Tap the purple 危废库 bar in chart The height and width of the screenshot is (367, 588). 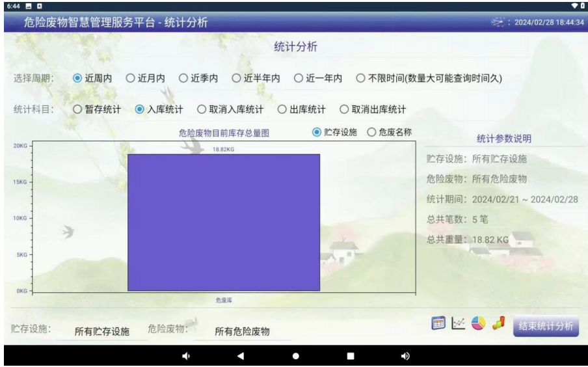(223, 222)
